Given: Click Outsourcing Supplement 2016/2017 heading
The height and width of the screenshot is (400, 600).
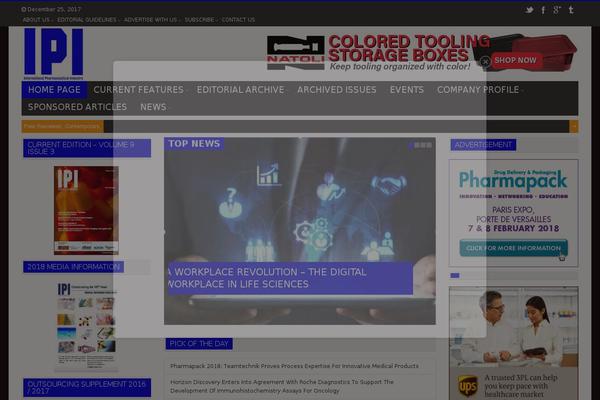Looking at the screenshot, I should coord(87,387).
